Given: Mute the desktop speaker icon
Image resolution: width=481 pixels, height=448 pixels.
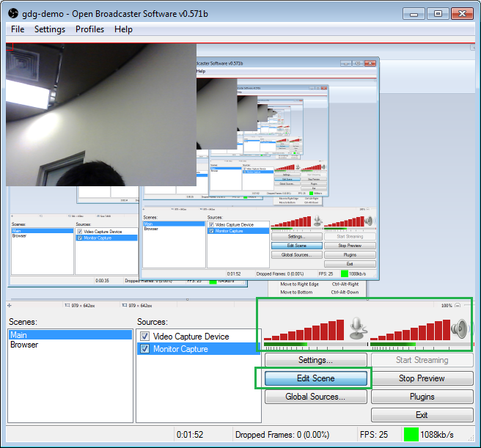Looking at the screenshot, I should pyautogui.click(x=460, y=328).
